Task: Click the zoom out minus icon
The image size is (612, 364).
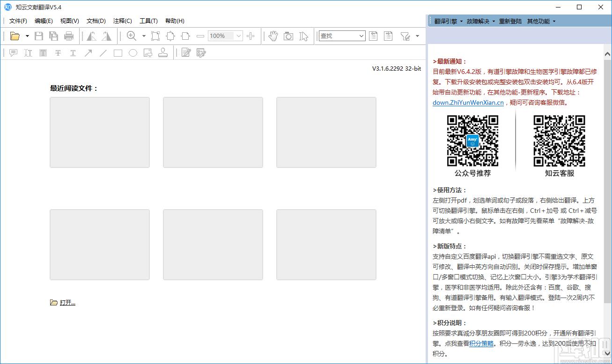Action: pyautogui.click(x=200, y=36)
